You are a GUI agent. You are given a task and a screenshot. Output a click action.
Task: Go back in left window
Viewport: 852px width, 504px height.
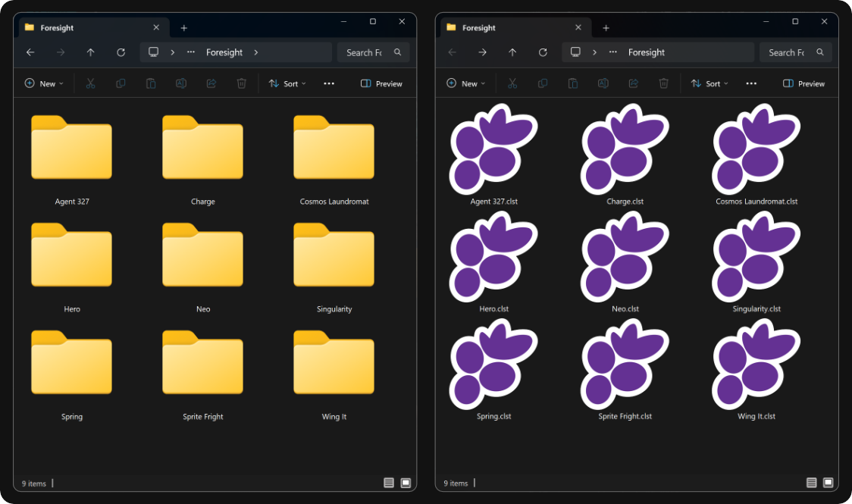coord(30,52)
